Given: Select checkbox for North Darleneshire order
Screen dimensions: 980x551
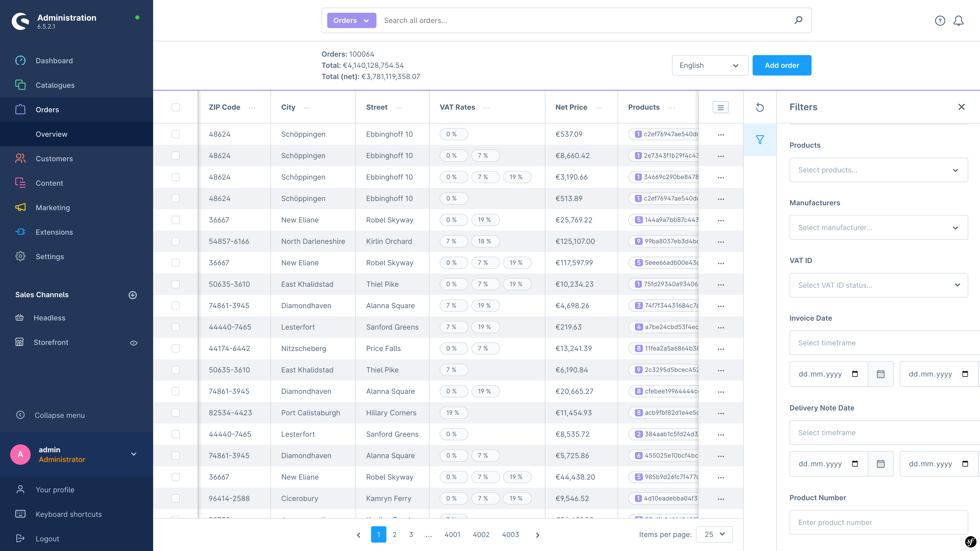Looking at the screenshot, I should click(x=175, y=242).
